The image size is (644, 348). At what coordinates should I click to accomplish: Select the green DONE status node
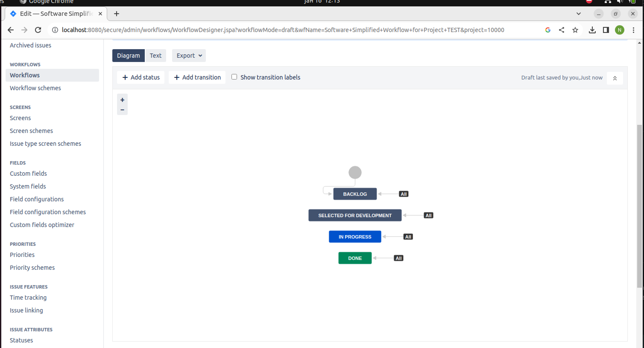coord(355,258)
